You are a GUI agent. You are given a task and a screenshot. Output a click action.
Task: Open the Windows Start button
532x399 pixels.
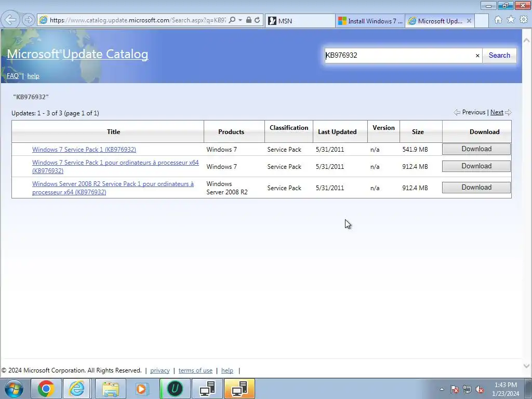(x=14, y=389)
